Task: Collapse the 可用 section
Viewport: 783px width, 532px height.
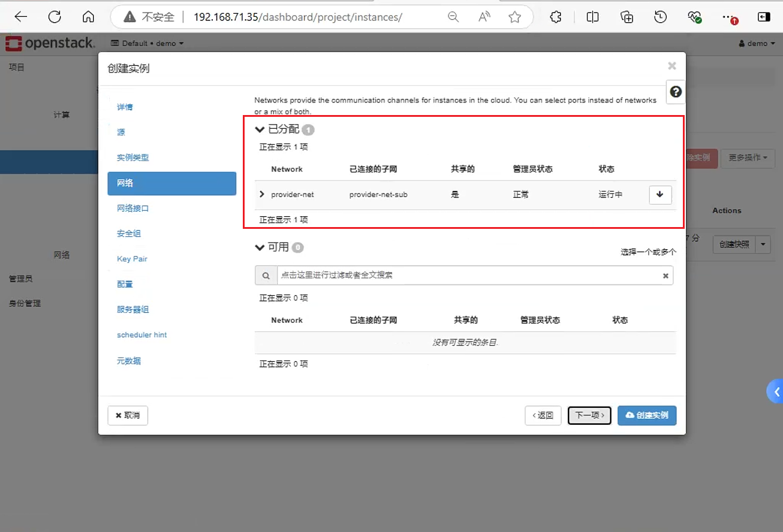Action: 260,247
